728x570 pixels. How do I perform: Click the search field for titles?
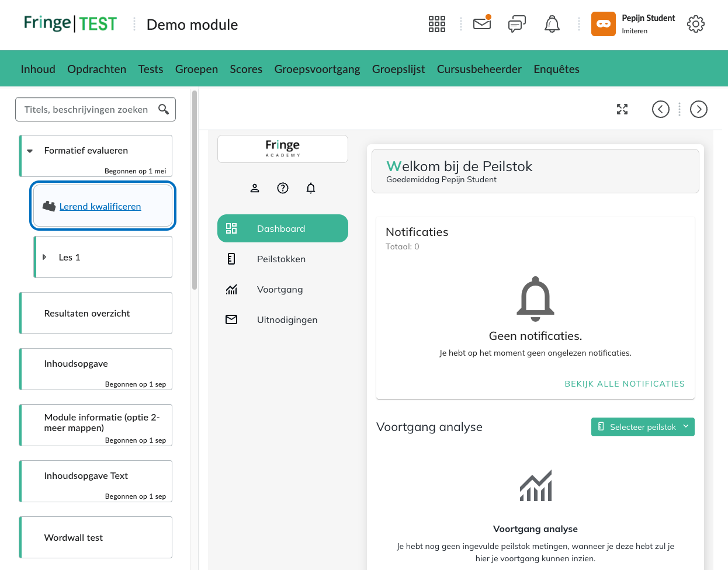click(86, 109)
